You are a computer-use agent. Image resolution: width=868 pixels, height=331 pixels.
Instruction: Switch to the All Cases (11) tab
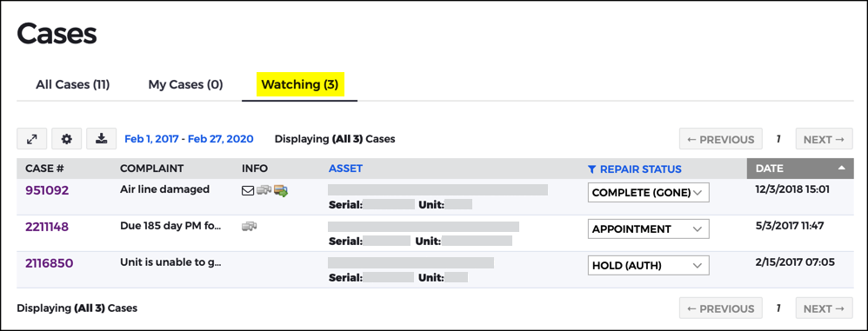point(72,84)
